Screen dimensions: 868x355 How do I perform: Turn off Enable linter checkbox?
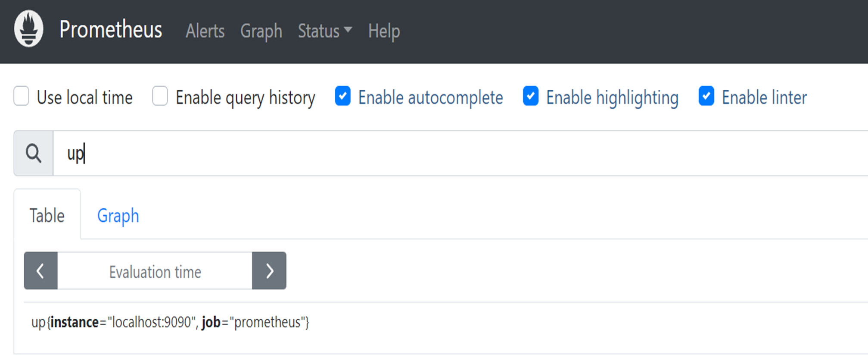[x=706, y=96]
